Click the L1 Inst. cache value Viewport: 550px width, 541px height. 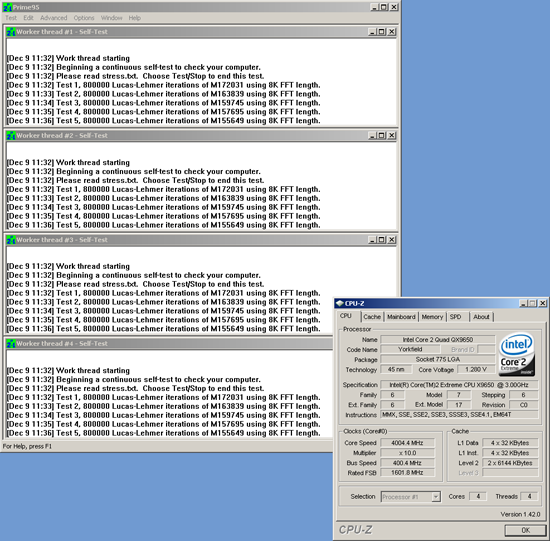point(510,453)
